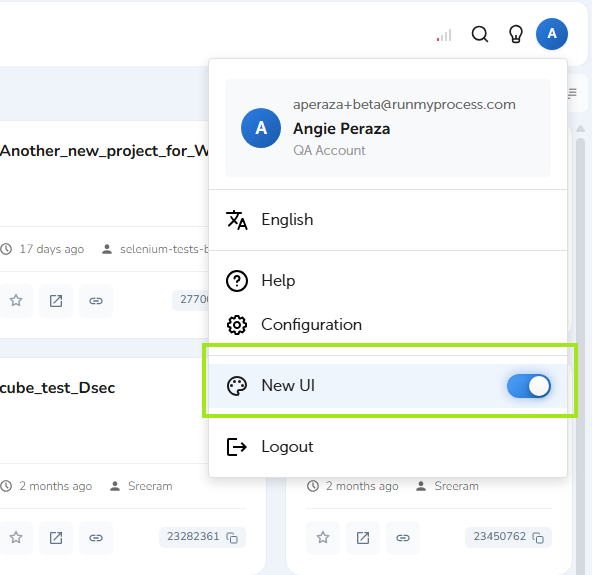Toggle the New UI switch
592x575 pixels.
(529, 386)
